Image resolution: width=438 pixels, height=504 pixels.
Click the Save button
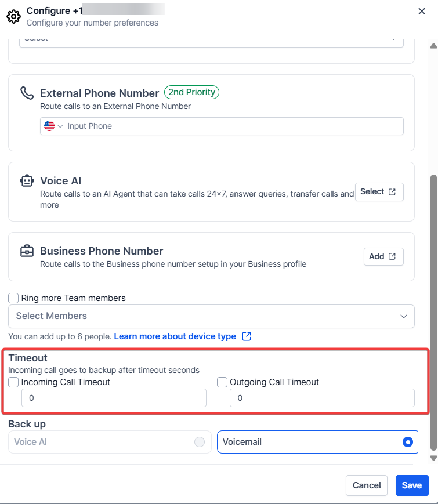[x=412, y=485]
